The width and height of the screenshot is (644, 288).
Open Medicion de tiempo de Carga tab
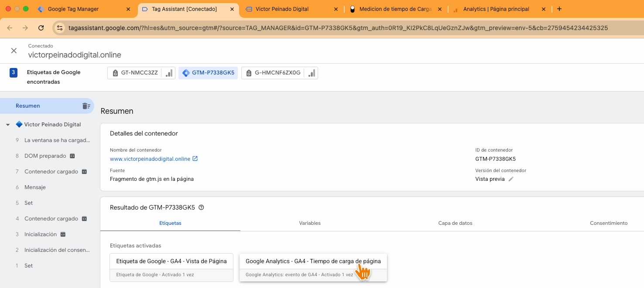pyautogui.click(x=395, y=9)
